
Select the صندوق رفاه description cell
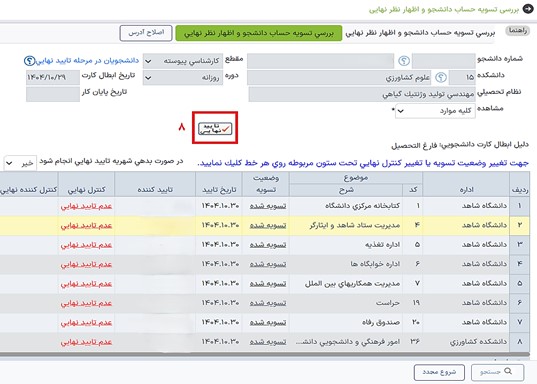point(346,322)
